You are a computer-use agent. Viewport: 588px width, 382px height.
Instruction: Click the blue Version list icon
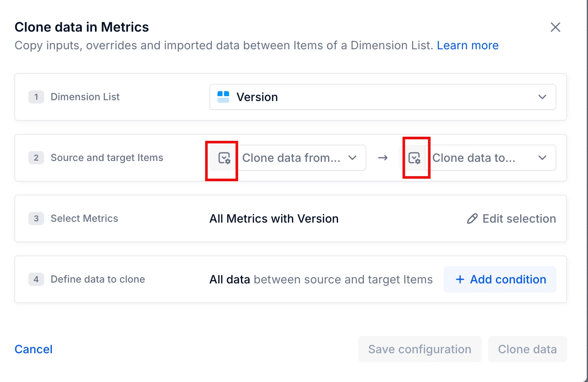click(x=223, y=97)
